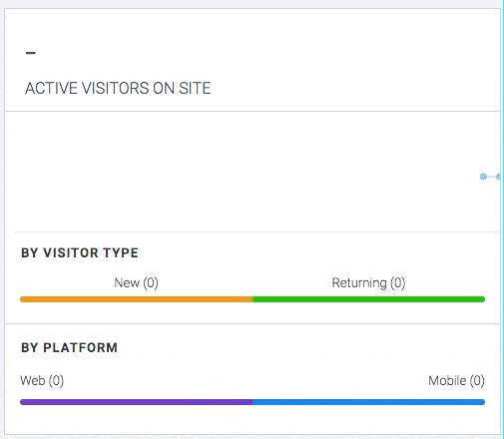Click the purple Web platform bar
This screenshot has height=439, width=504.
137,402
